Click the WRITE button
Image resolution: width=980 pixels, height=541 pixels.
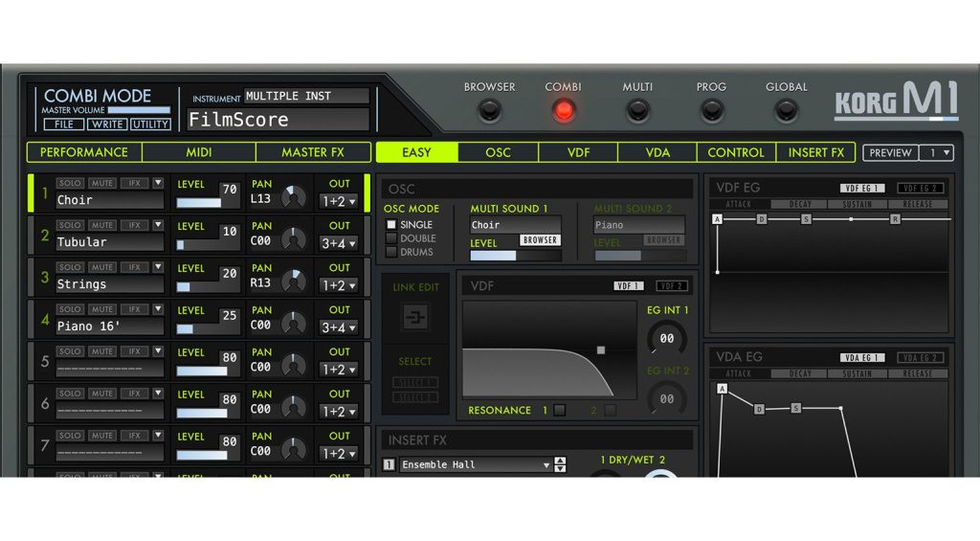[107, 124]
